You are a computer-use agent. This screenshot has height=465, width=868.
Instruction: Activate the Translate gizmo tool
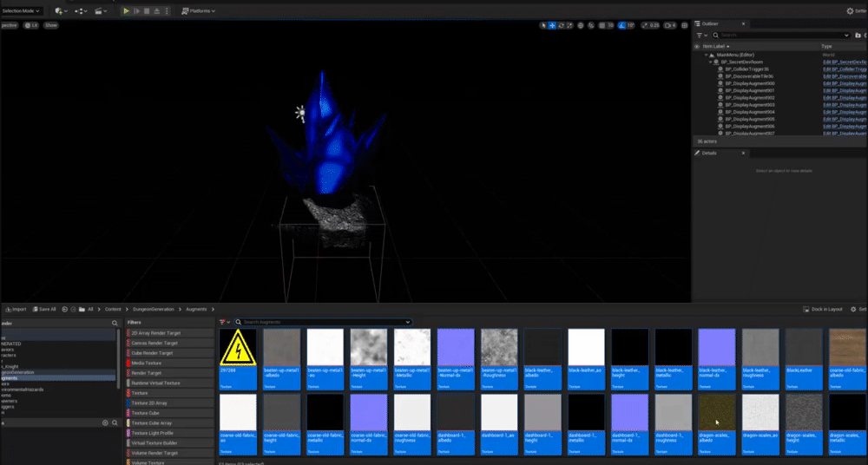pos(552,25)
